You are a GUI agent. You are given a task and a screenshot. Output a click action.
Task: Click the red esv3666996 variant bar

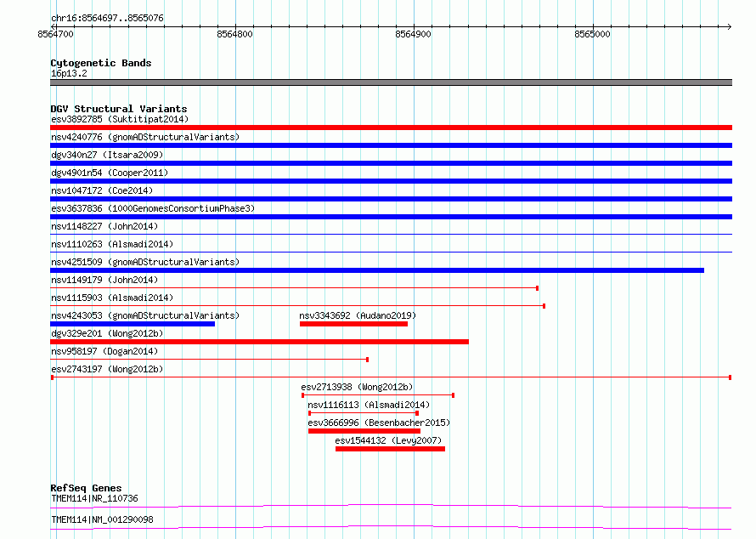[364, 431]
